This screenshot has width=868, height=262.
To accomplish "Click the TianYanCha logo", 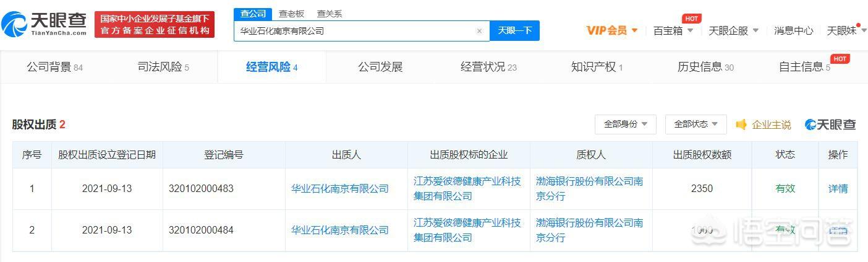I will (x=45, y=24).
